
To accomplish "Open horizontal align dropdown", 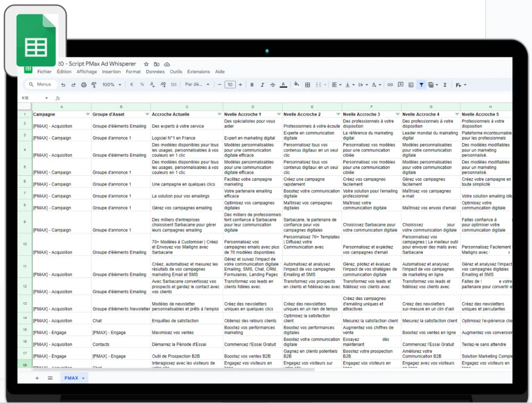I will click(337, 85).
